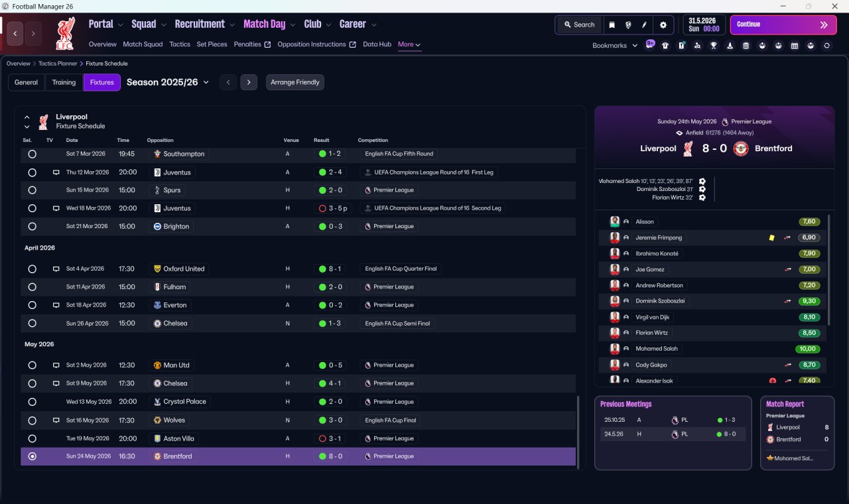Select the Man Utd fixture radio button
Viewport: 849px width, 504px height.
32,365
